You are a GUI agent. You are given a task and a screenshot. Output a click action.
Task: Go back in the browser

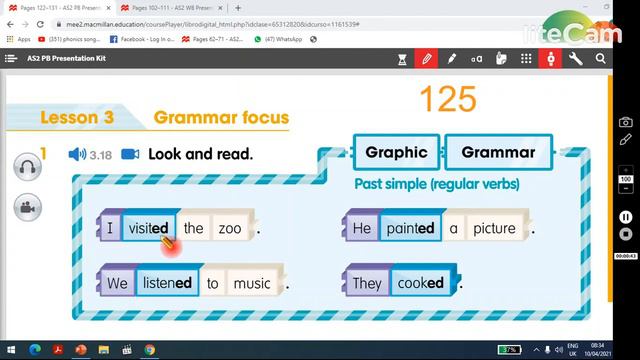10,24
